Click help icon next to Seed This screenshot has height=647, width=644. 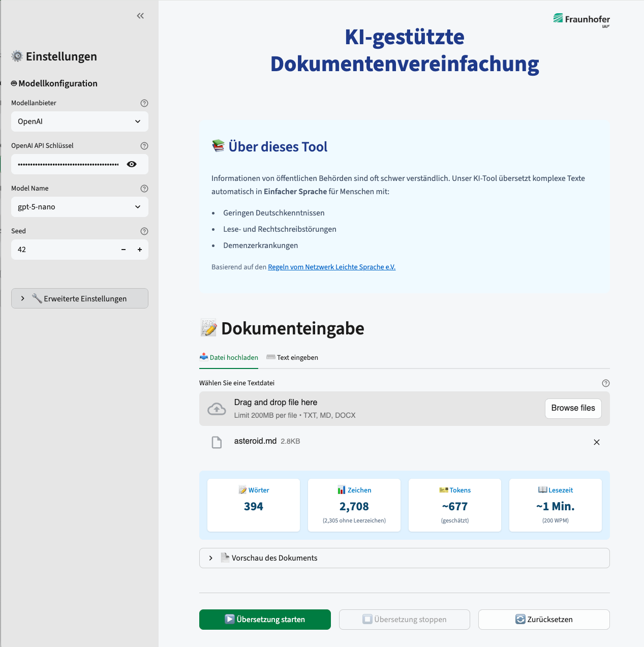tap(144, 231)
